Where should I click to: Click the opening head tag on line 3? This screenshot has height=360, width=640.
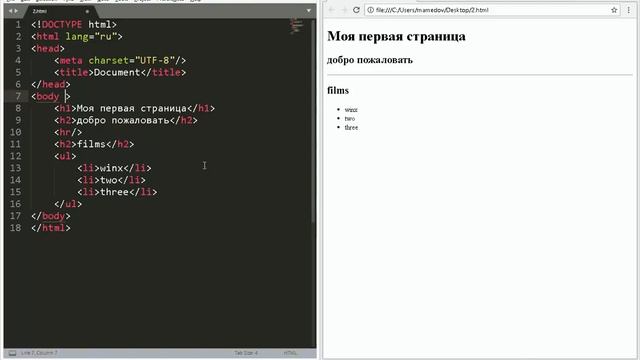(48, 49)
